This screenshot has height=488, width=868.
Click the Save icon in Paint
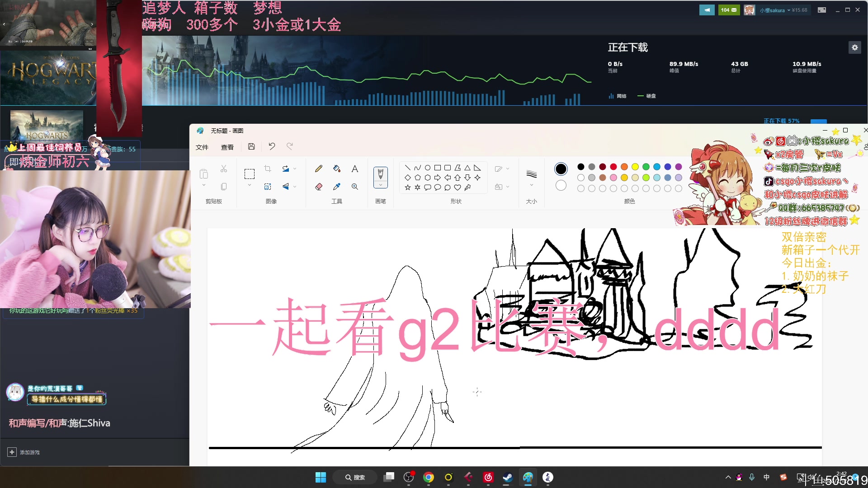pos(251,146)
